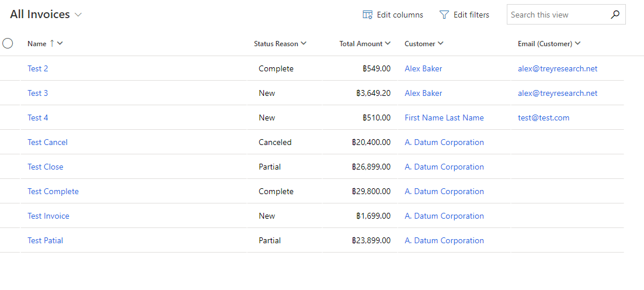Open the Test 2 invoice
This screenshot has height=290, width=644.
coord(38,68)
